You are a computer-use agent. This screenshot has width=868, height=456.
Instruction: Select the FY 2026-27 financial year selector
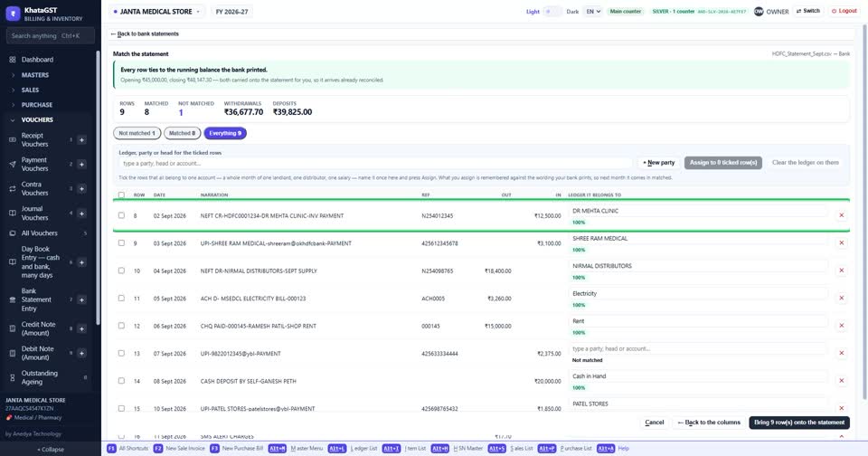coord(232,11)
